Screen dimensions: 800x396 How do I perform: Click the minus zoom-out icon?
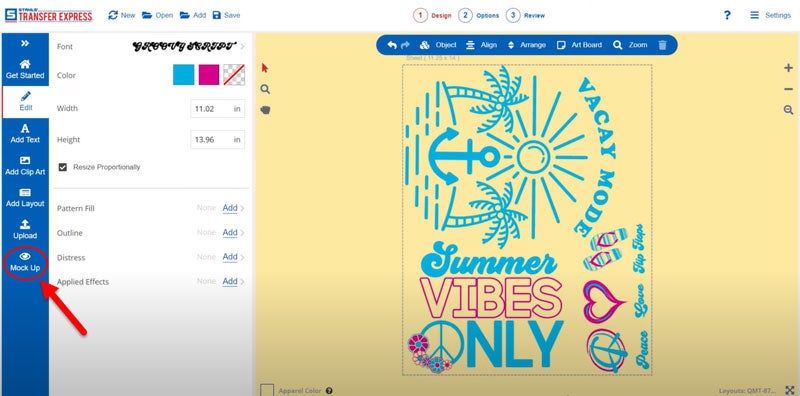(x=788, y=89)
